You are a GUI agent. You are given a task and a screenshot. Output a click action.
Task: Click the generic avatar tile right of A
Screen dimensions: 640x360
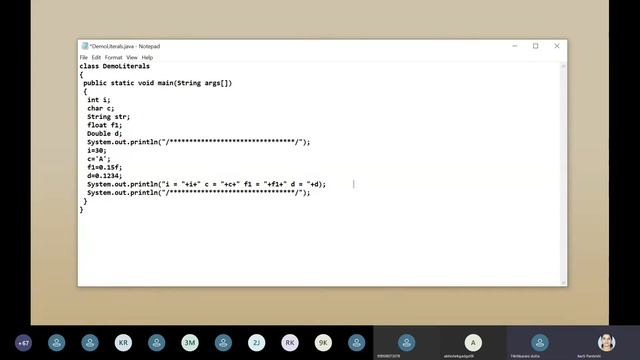tap(540, 343)
